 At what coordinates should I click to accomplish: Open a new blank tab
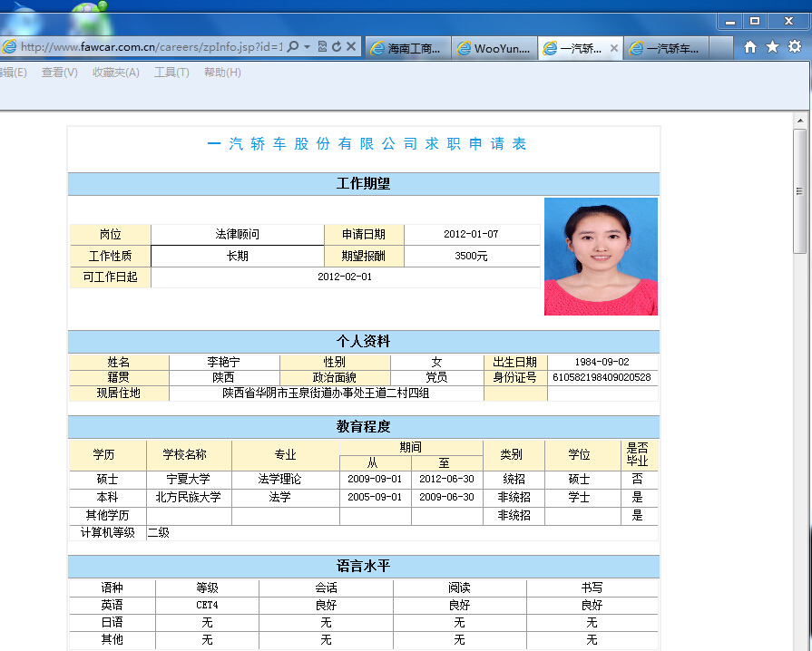[x=720, y=48]
